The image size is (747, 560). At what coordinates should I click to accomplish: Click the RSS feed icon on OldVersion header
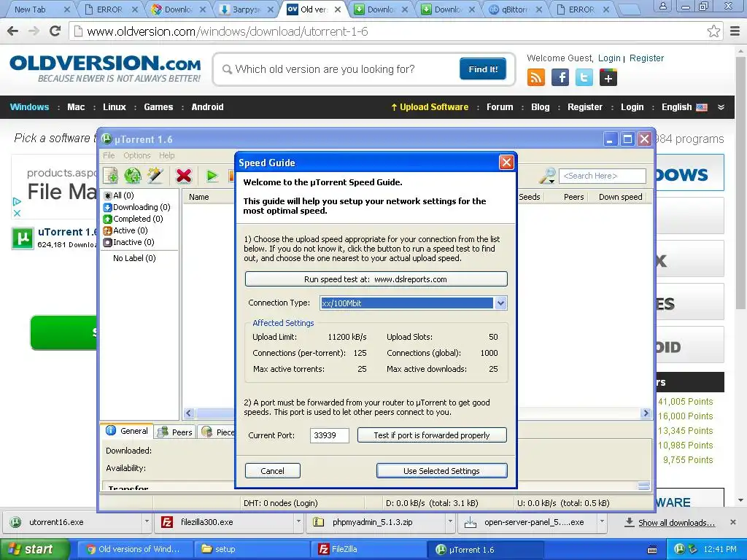coord(536,77)
